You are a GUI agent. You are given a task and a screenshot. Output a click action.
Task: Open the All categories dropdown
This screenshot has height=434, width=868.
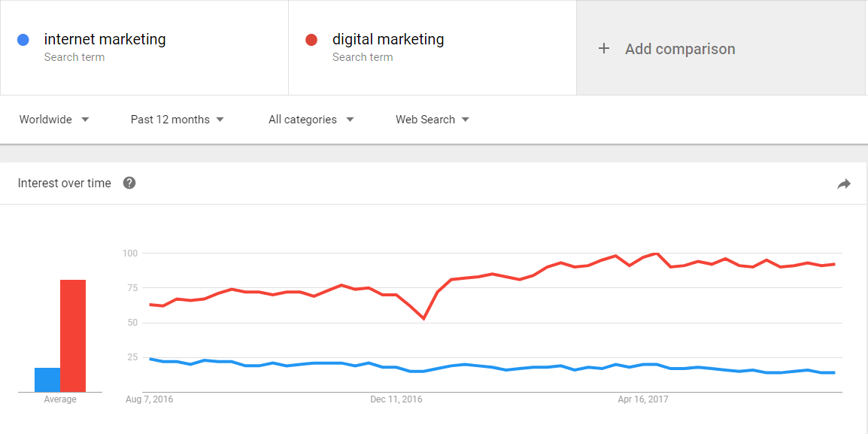(311, 120)
